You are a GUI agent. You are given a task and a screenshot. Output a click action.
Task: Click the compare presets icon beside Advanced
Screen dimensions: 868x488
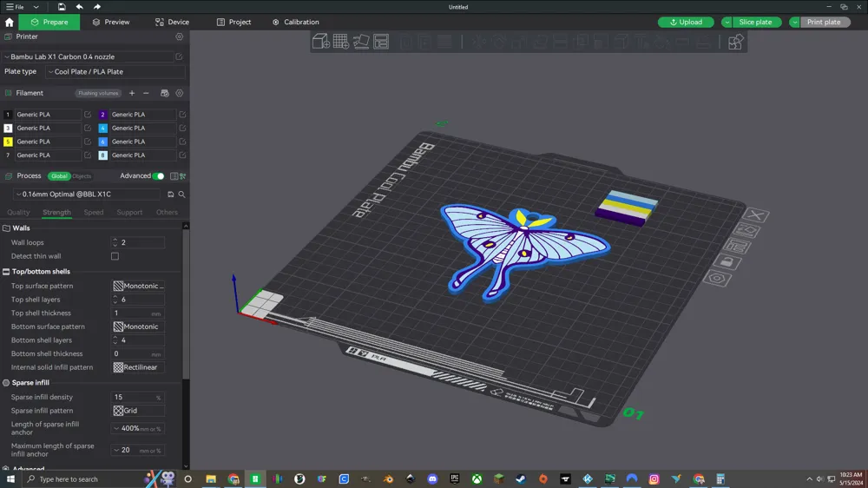[182, 176]
